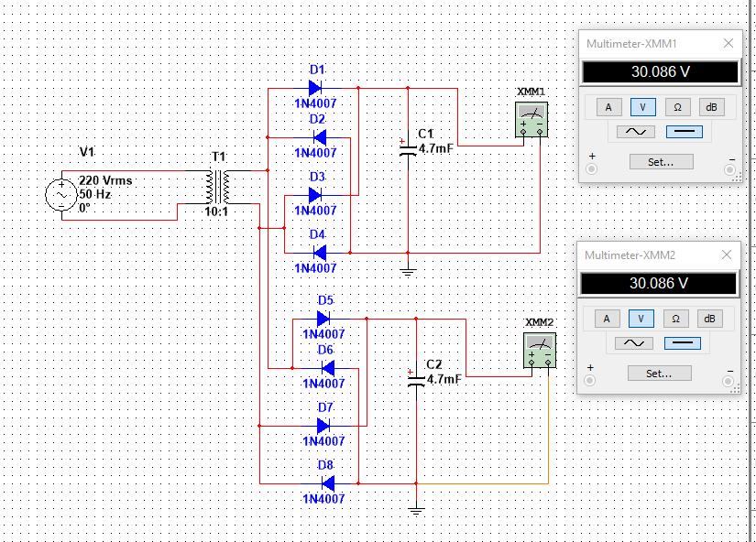Select diode D5 in the schematic
The width and height of the screenshot is (756, 542).
tap(323, 319)
